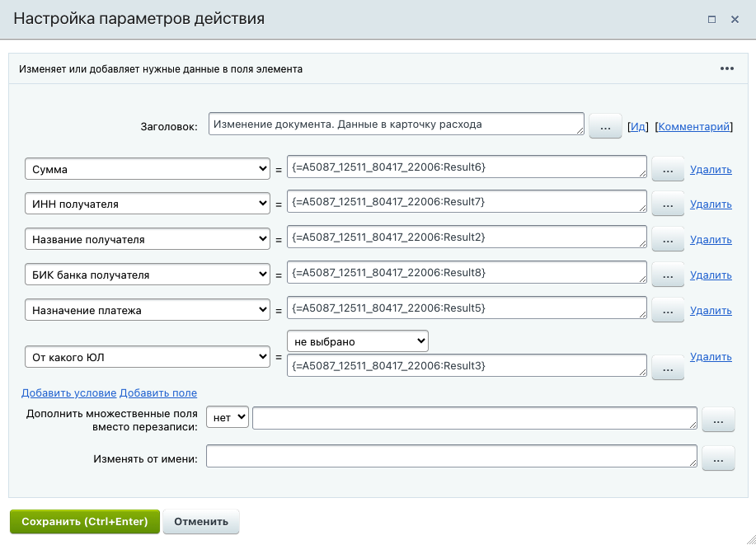756x545 pixels.
Task: Click into the Заголовок text field
Action: tap(396, 125)
